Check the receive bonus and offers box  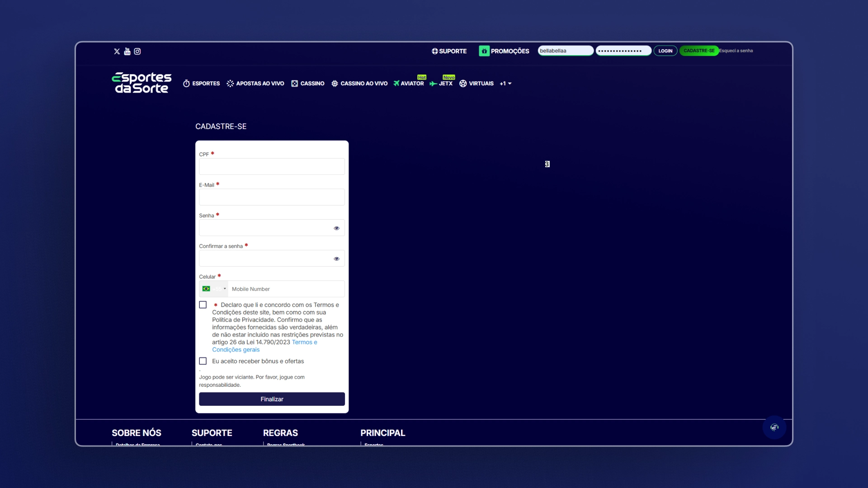pos(203,361)
